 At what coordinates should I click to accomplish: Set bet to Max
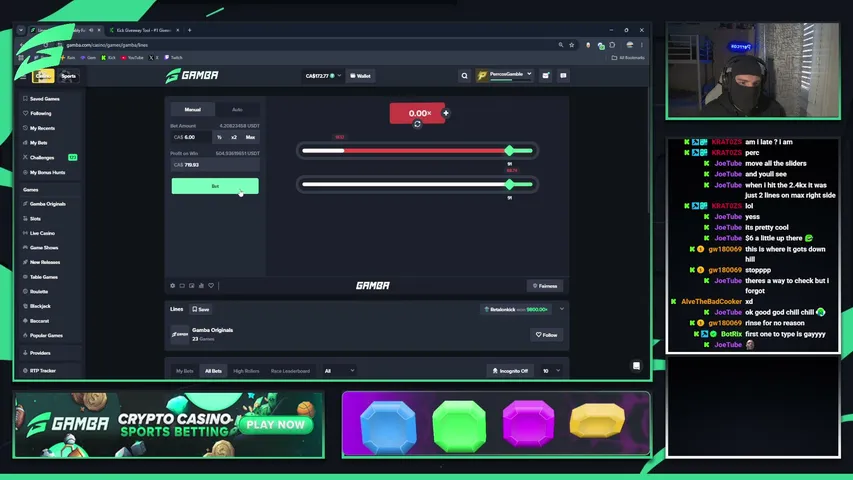pyautogui.click(x=250, y=137)
